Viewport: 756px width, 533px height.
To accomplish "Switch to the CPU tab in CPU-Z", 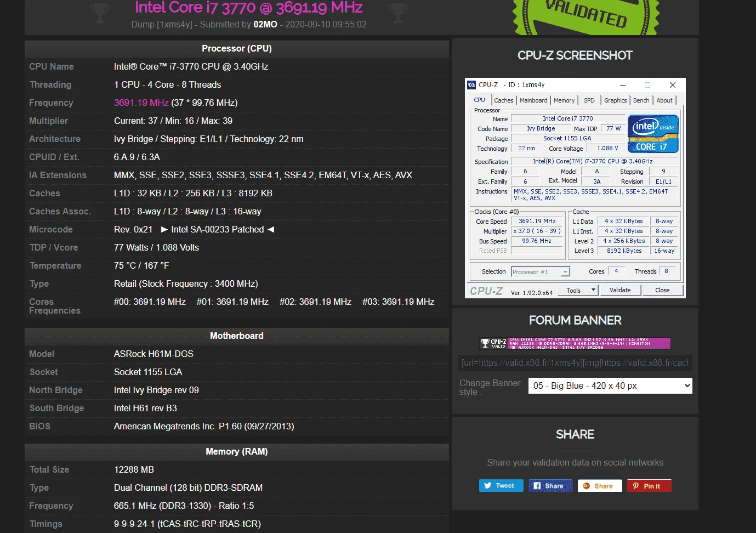I will point(479,100).
